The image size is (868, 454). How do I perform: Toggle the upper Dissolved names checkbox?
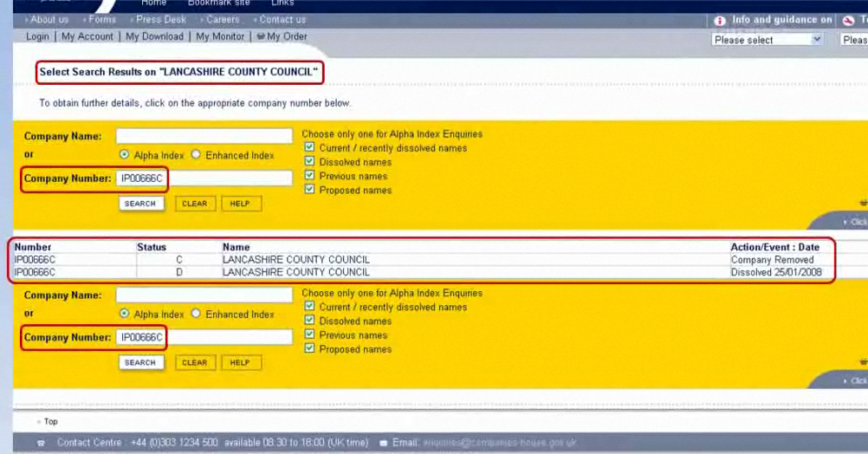[x=309, y=161]
